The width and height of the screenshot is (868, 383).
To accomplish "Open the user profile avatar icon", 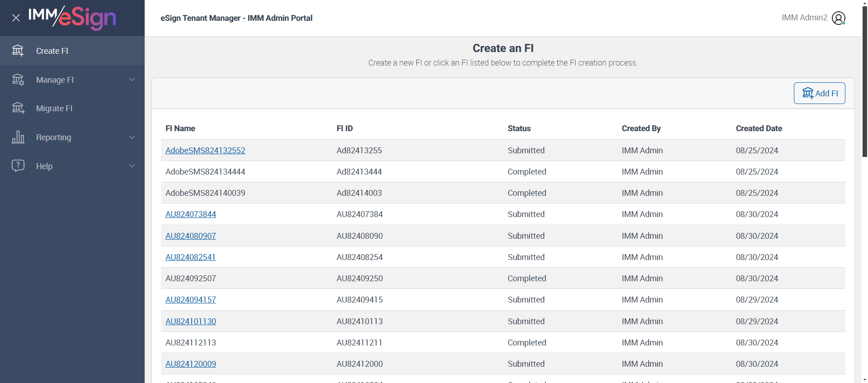I will coord(839,18).
